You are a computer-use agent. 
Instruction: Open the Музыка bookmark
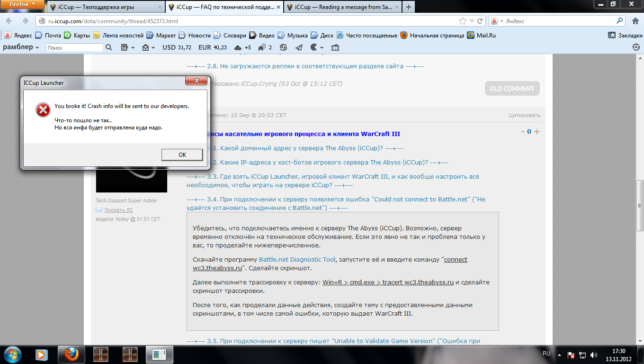[x=293, y=35]
